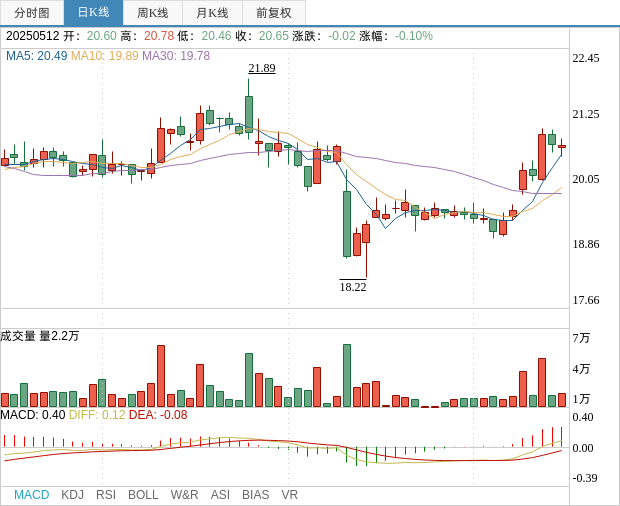Click the 0.40 MACD axis label
This screenshot has width=620, height=506.
point(583,417)
